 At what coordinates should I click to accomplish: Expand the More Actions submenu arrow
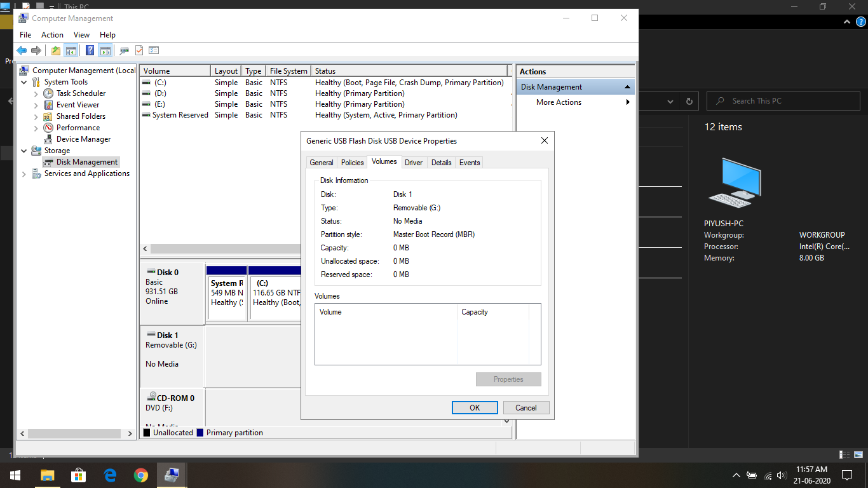pyautogui.click(x=628, y=102)
